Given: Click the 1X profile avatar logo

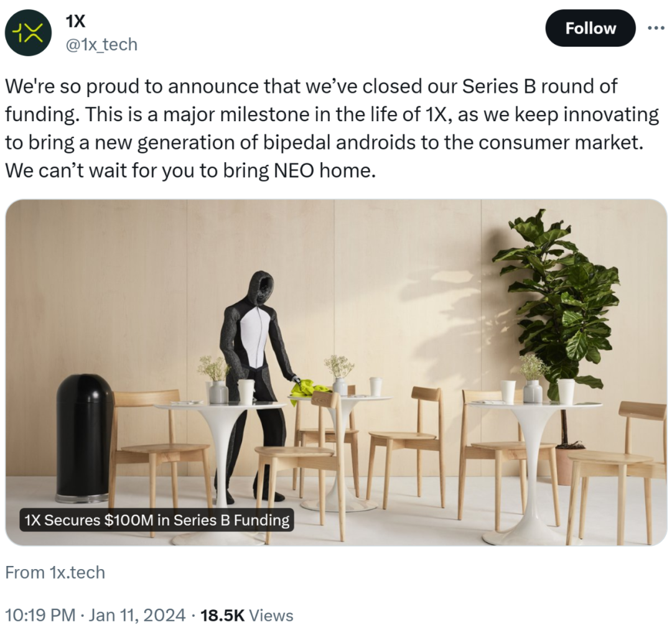Looking at the screenshot, I should [27, 34].
